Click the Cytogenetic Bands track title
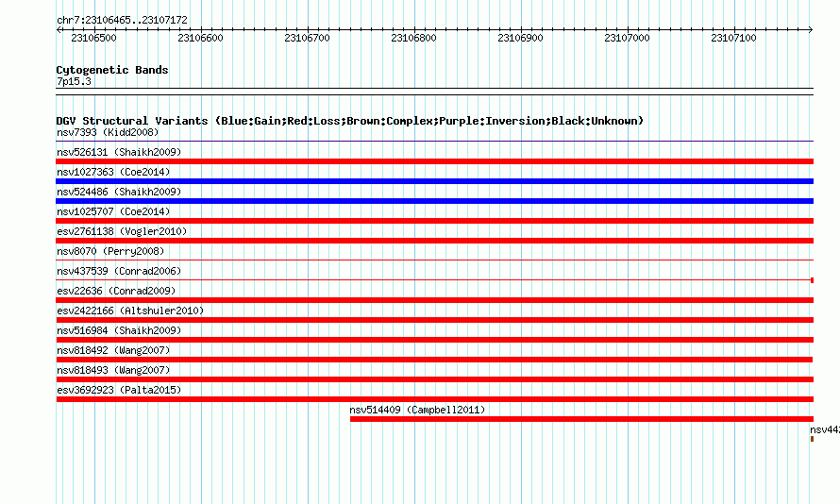This screenshot has width=840, height=504. click(112, 70)
